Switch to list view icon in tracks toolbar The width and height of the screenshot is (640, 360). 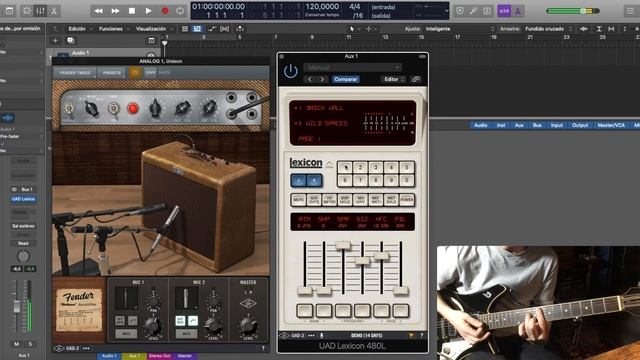click(185, 29)
